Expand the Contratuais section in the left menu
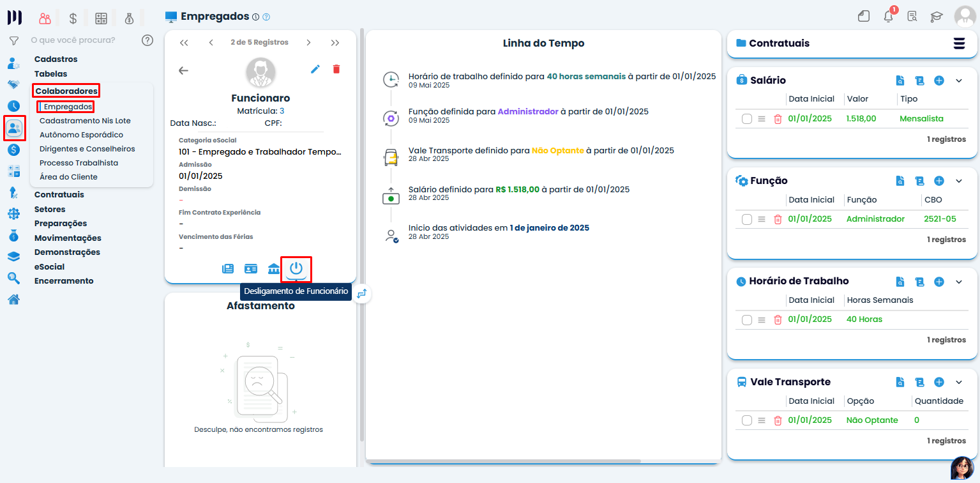This screenshot has width=980, height=483. [x=59, y=195]
